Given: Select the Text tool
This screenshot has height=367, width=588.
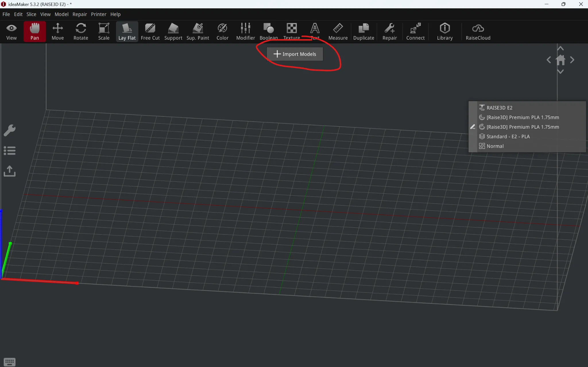Looking at the screenshot, I should point(315,32).
